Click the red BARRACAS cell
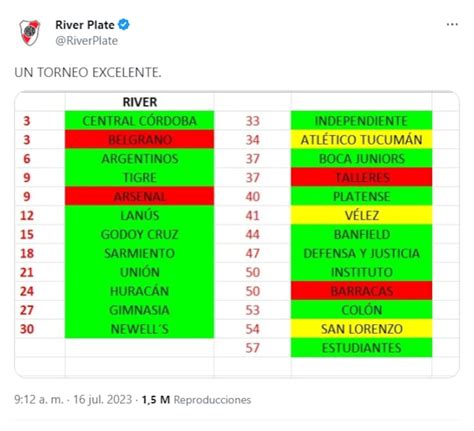Image resolution: width=474 pixels, height=431 pixels. (361, 291)
